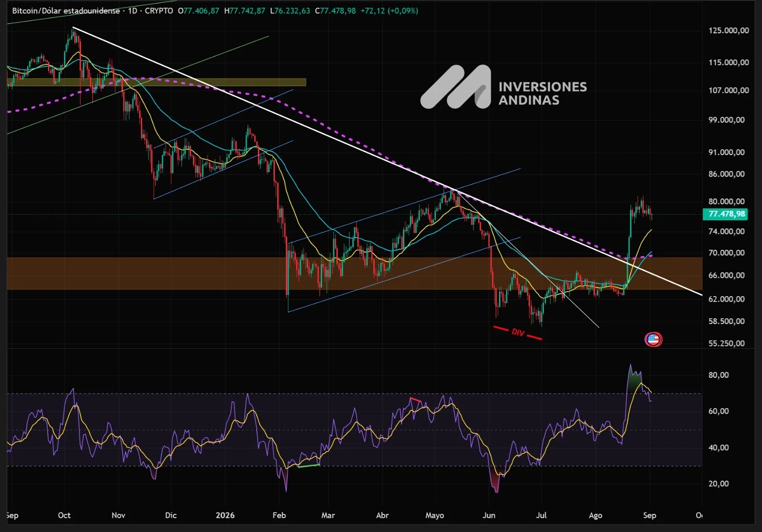Image resolution: width=762 pixels, height=532 pixels.
Task: Click the Oct label on time axis
Action: [x=64, y=515]
